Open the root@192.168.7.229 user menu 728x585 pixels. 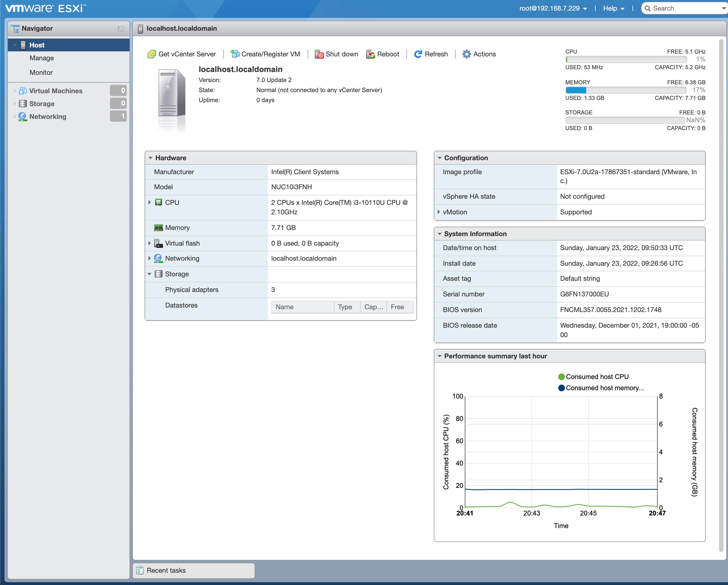point(553,8)
